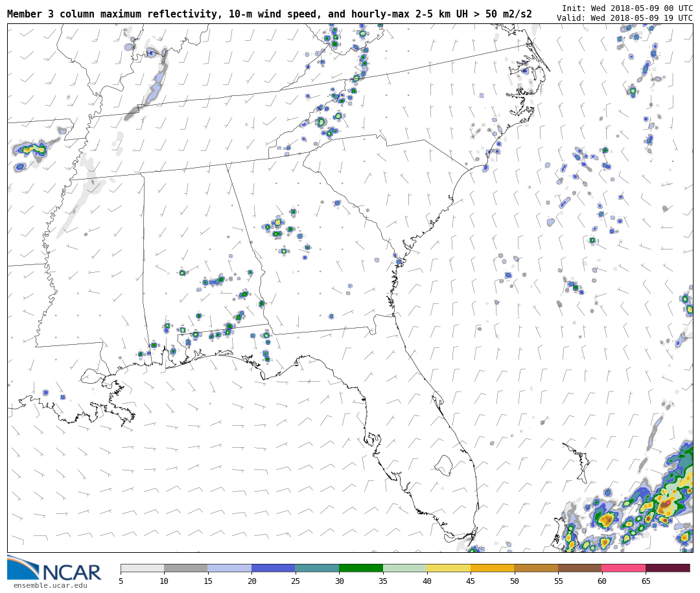Click the 65+ dBZ maroon swatch
The width and height of the screenshot is (700, 593).
(668, 568)
